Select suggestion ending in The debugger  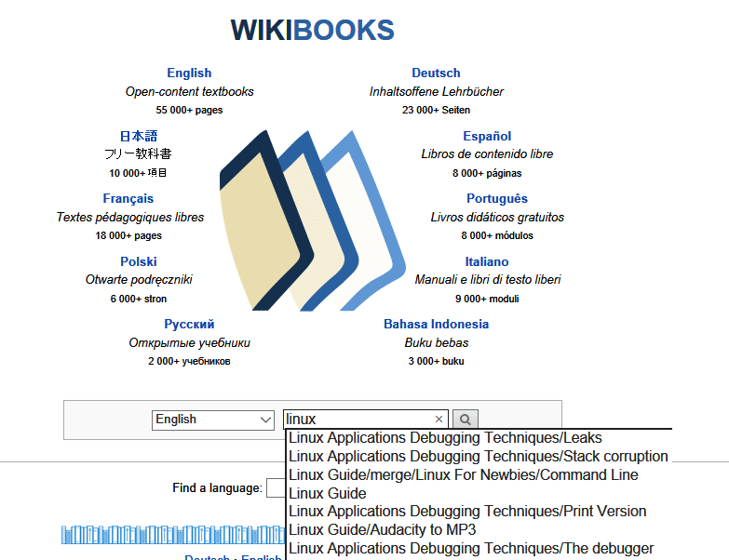coord(471,549)
